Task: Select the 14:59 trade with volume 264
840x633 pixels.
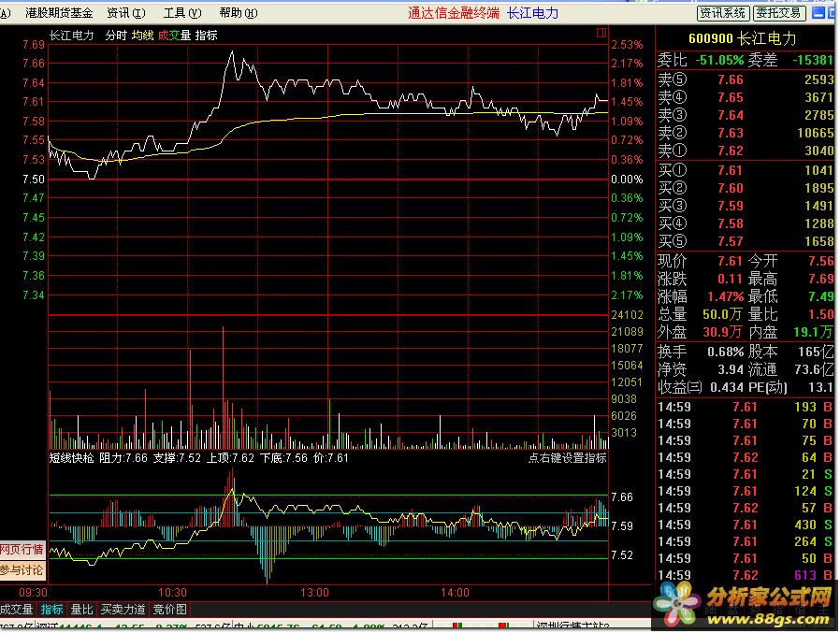Action: coord(745,541)
